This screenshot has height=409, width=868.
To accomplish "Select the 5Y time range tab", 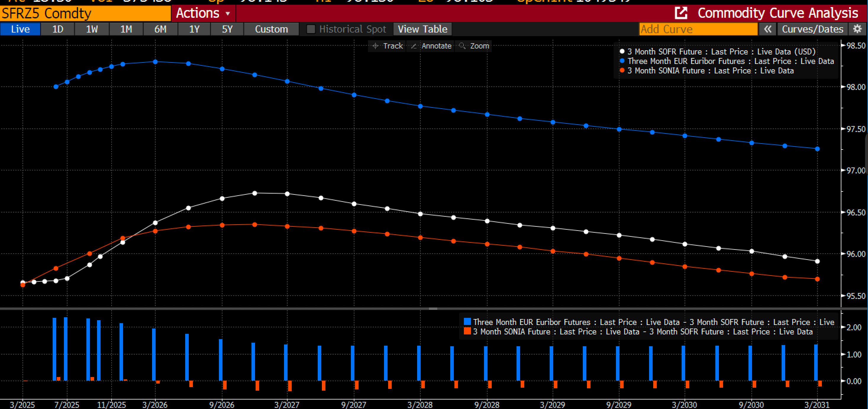I will pos(227,29).
